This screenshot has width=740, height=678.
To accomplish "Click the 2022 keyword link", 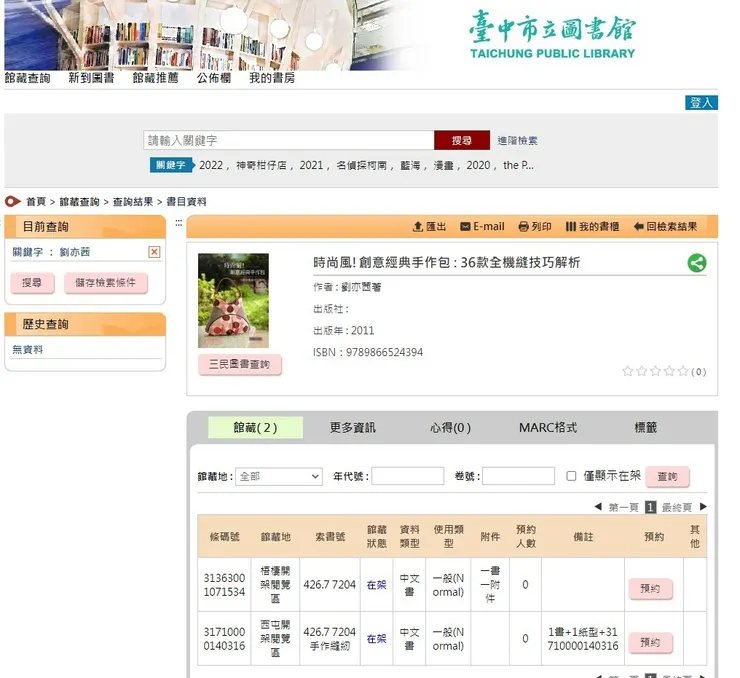I will click(x=210, y=165).
